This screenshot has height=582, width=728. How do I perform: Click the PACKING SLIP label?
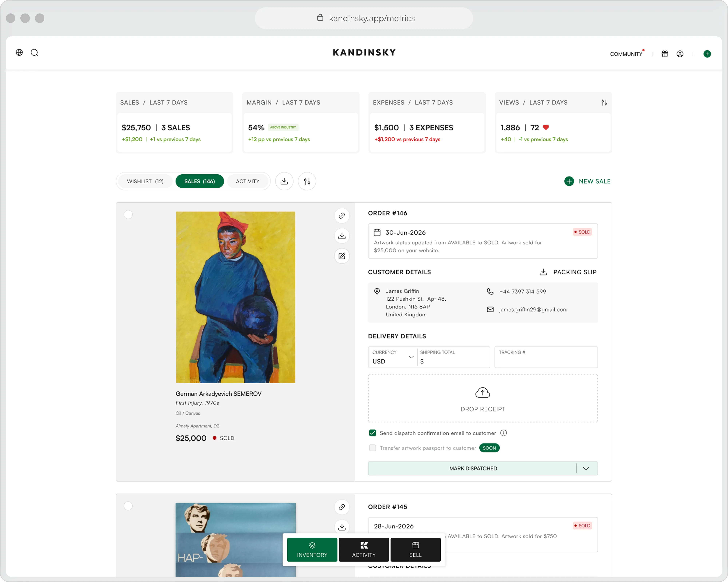(575, 272)
